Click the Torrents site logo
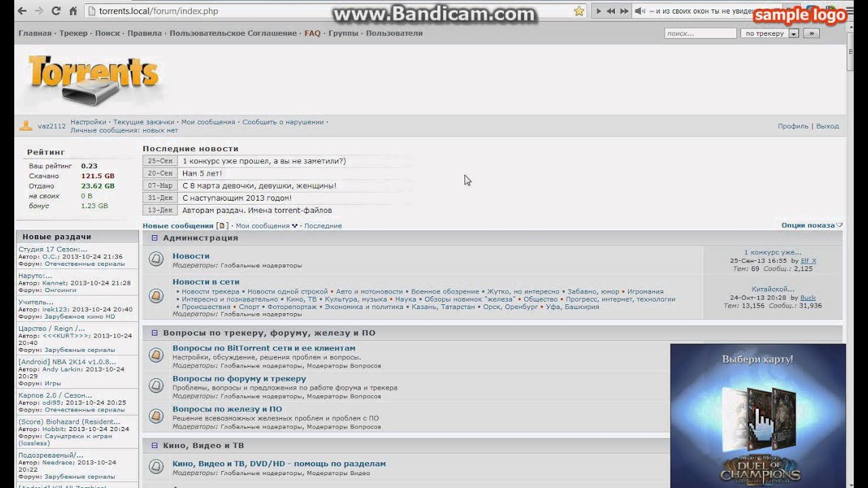The image size is (868, 488). click(93, 80)
